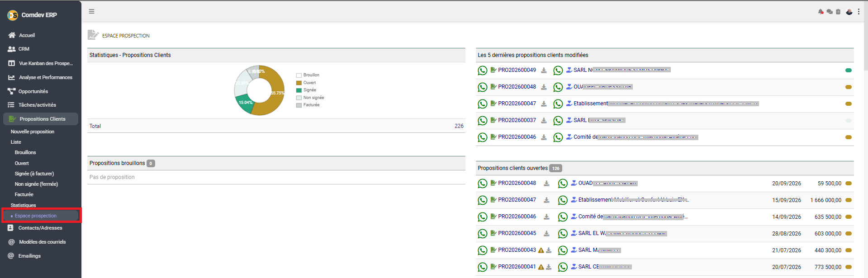Image resolution: width=868 pixels, height=278 pixels.
Task: Download PRO202600043 document
Action: click(549, 250)
